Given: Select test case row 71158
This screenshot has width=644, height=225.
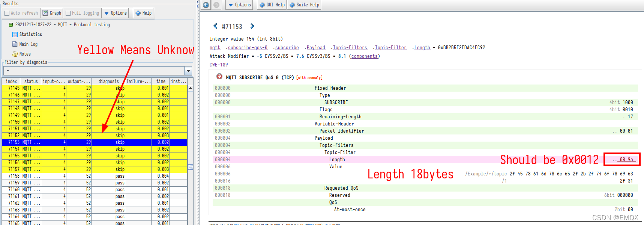Looking at the screenshot, I should 94,176.
